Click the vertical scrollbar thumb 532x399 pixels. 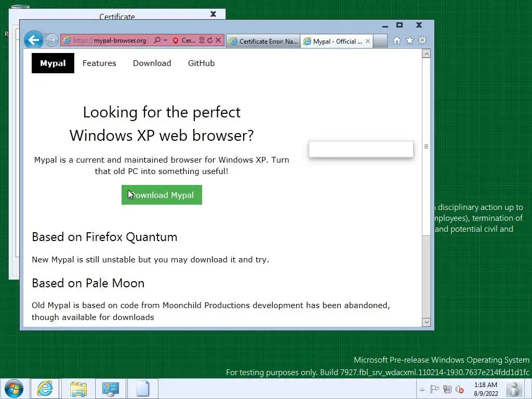coord(426,147)
